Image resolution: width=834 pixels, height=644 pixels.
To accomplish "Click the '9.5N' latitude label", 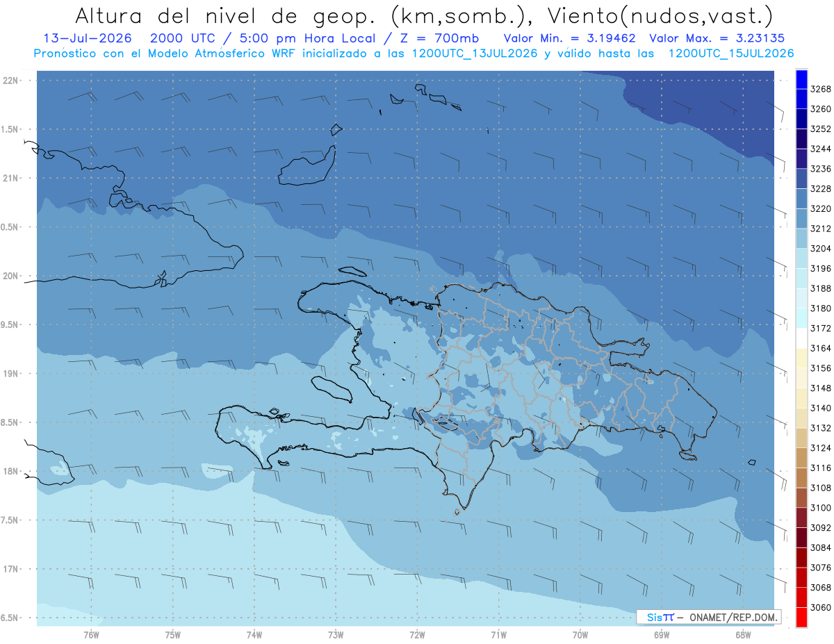I will (x=10, y=324).
